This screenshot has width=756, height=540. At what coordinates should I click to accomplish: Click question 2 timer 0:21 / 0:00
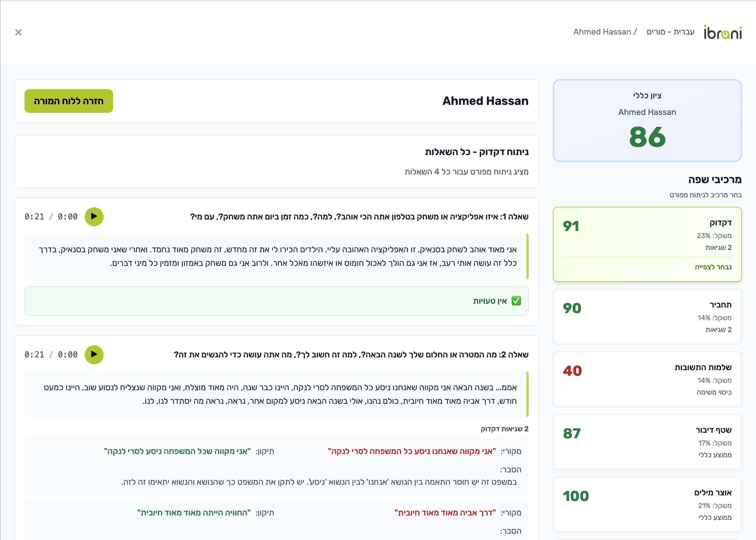point(51,355)
